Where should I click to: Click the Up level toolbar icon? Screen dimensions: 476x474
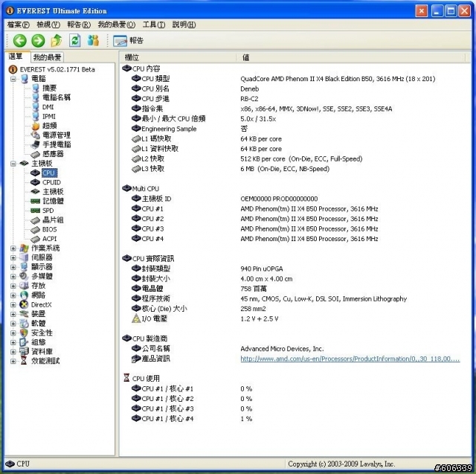pos(57,40)
